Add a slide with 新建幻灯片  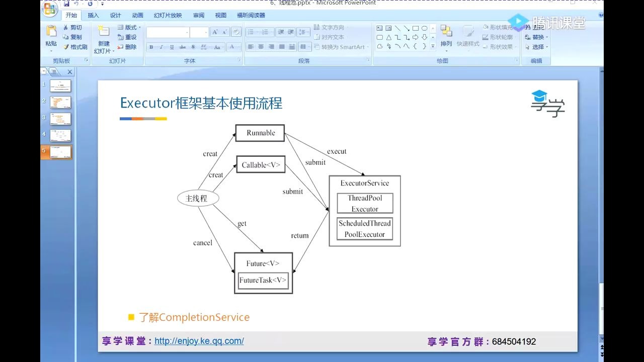point(104,39)
